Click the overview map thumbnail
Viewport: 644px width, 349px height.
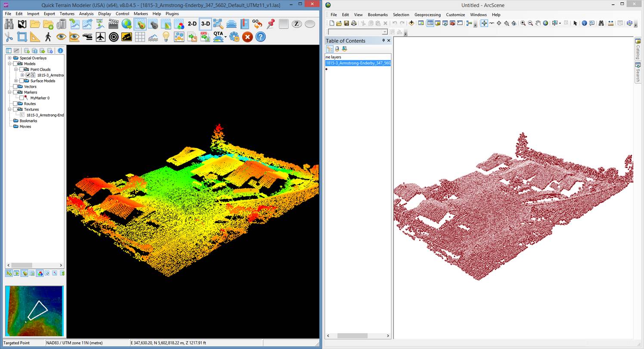point(34,311)
